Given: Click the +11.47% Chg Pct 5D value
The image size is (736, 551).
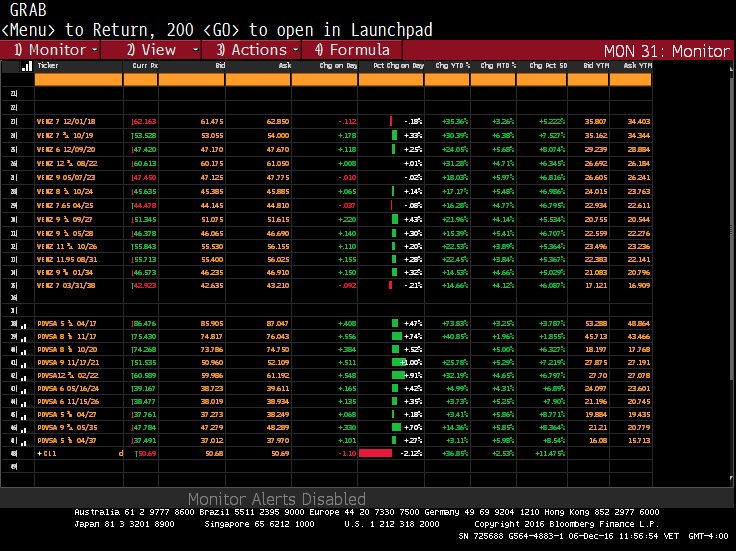Looking at the screenshot, I should click(x=550, y=454).
